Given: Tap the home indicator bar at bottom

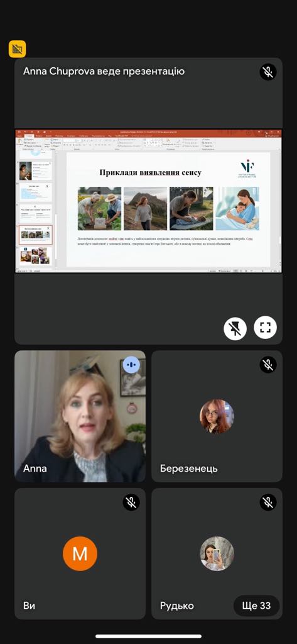Looking at the screenshot, I should click(x=148, y=636).
